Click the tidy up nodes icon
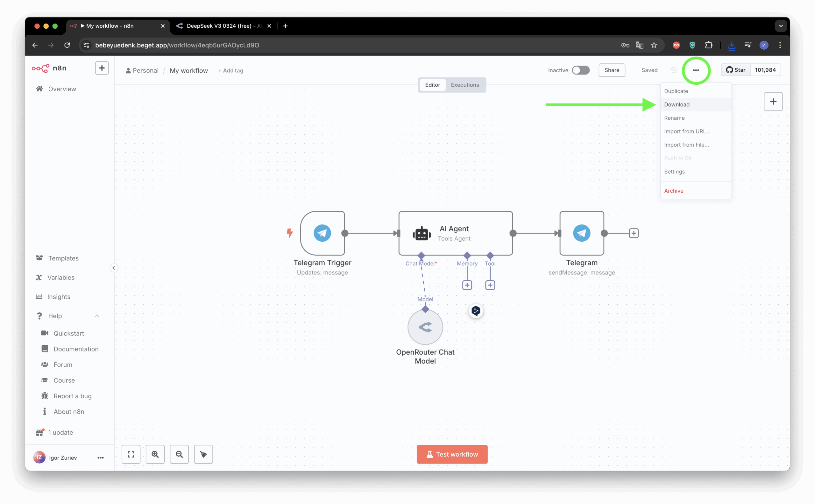The height and width of the screenshot is (504, 815). [x=203, y=454]
